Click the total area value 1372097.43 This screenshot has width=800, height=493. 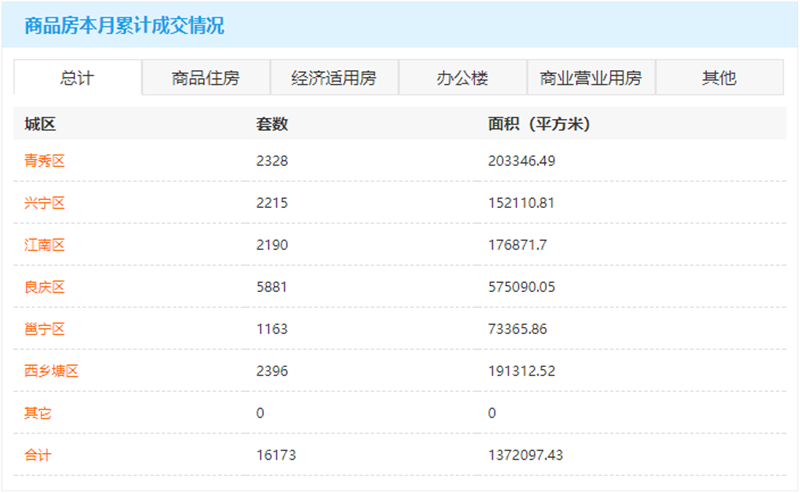click(526, 455)
